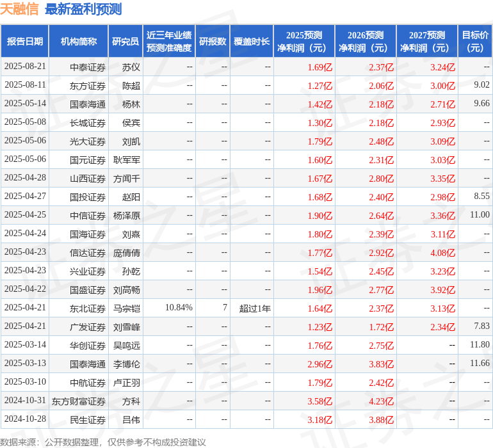493x448 pixels.
Task: Click the 2.48亿 forecast value
Action: click(x=381, y=141)
